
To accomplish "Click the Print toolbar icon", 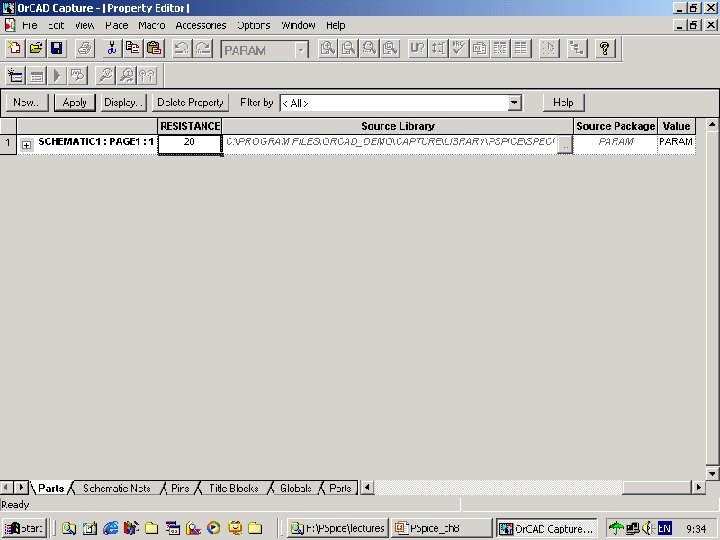I will pos(85,48).
